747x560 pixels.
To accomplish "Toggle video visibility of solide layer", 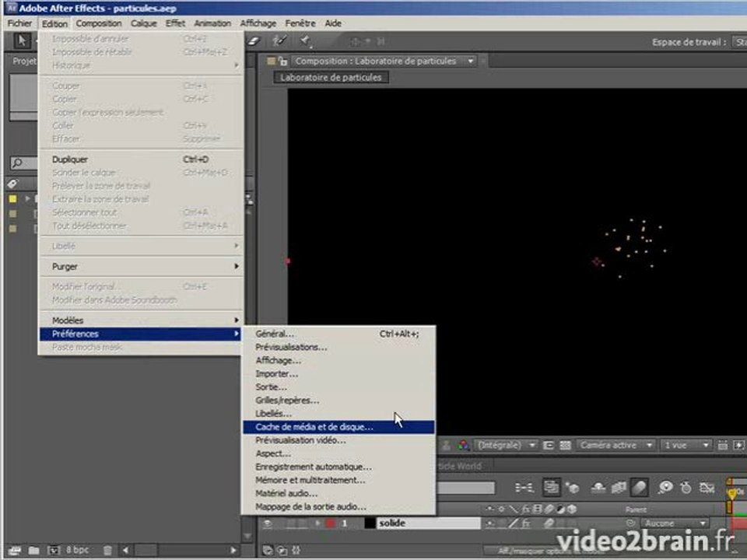I will (x=267, y=523).
